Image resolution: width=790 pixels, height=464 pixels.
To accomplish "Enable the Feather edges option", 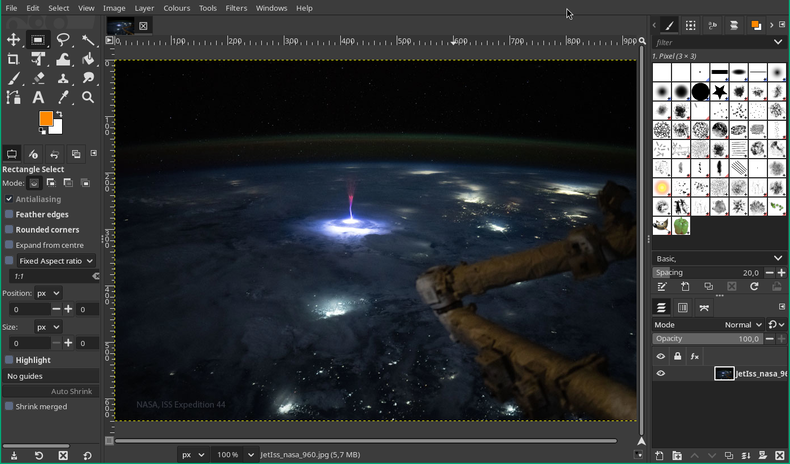I will click(9, 214).
